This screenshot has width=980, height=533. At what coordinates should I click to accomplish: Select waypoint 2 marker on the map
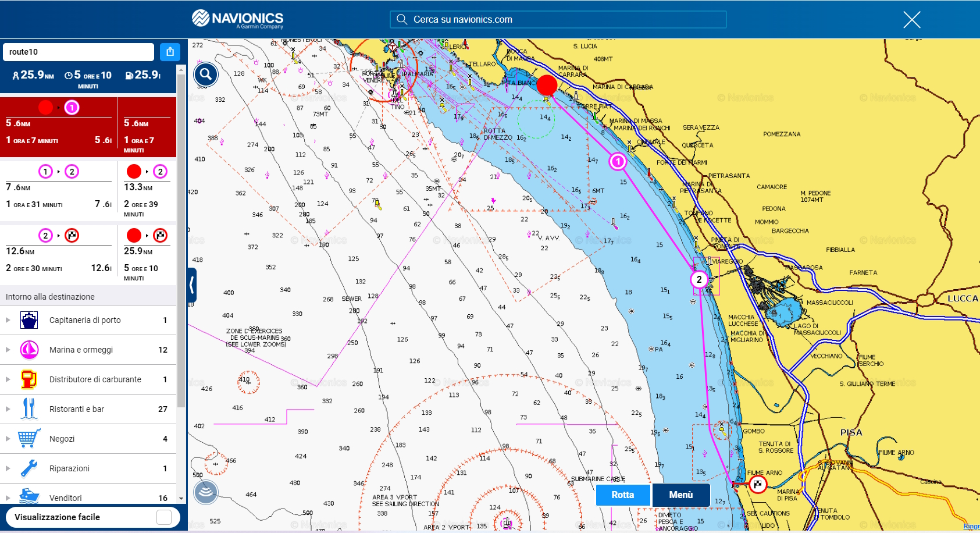pyautogui.click(x=699, y=279)
